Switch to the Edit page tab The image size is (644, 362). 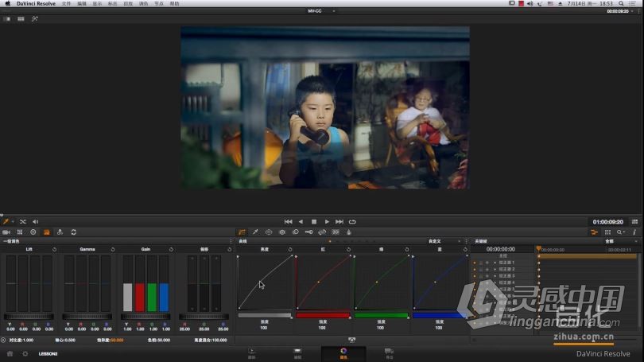pyautogui.click(x=298, y=353)
